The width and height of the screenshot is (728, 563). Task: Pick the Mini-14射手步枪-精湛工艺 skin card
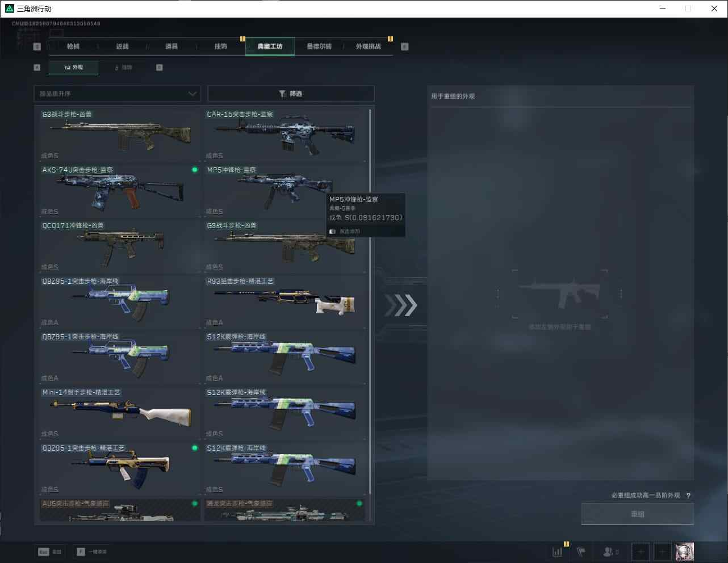(120, 413)
